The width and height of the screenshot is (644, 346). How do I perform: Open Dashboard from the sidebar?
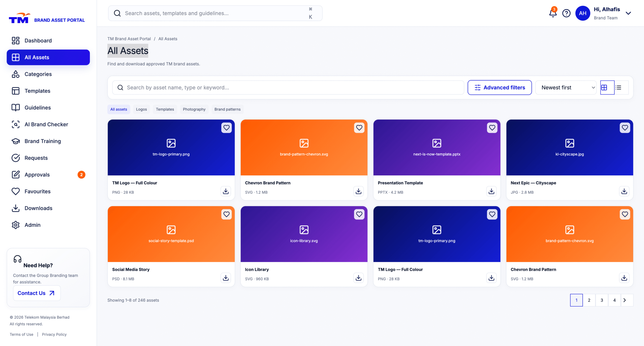point(48,40)
